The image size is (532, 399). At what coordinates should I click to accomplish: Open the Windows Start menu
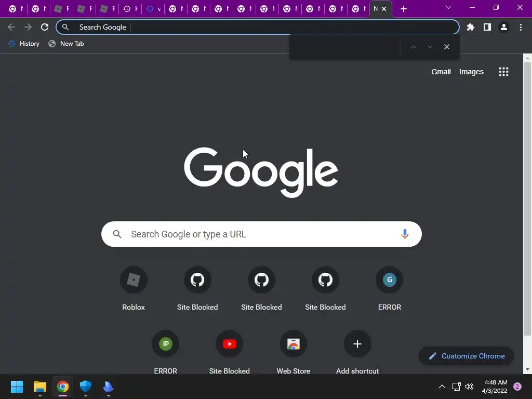[17, 387]
